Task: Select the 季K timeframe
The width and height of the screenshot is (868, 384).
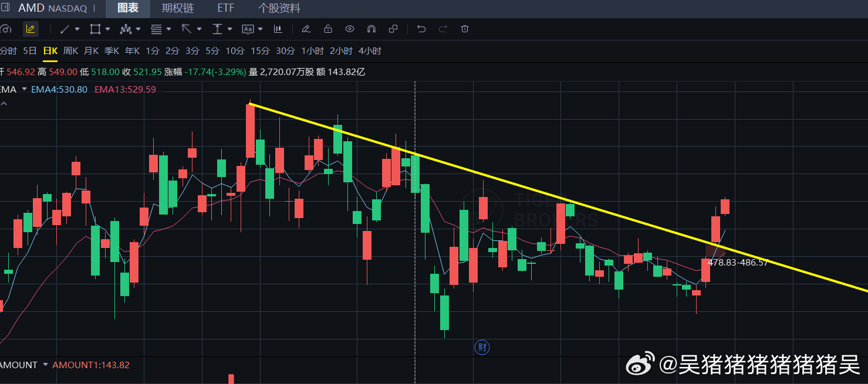Action: pos(112,51)
